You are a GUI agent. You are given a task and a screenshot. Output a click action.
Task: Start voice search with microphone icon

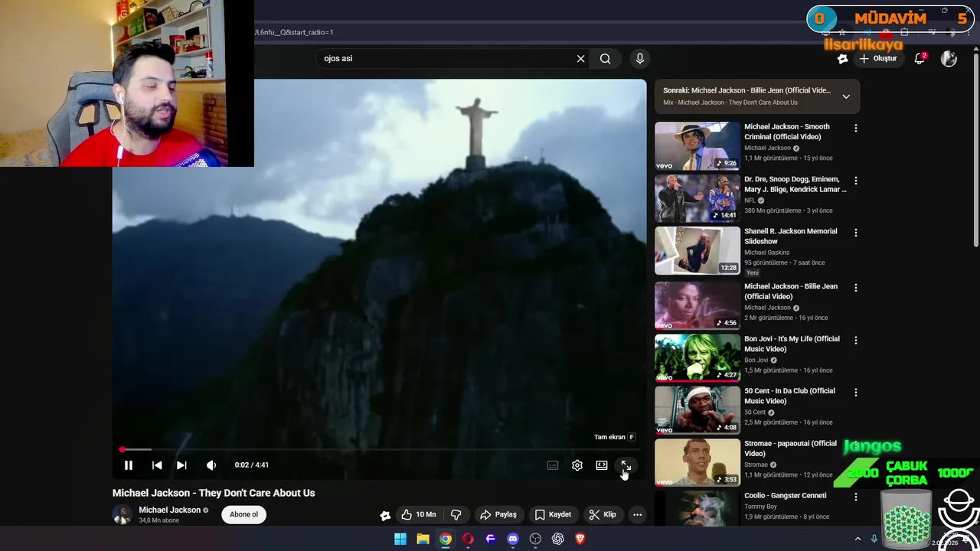tap(640, 59)
